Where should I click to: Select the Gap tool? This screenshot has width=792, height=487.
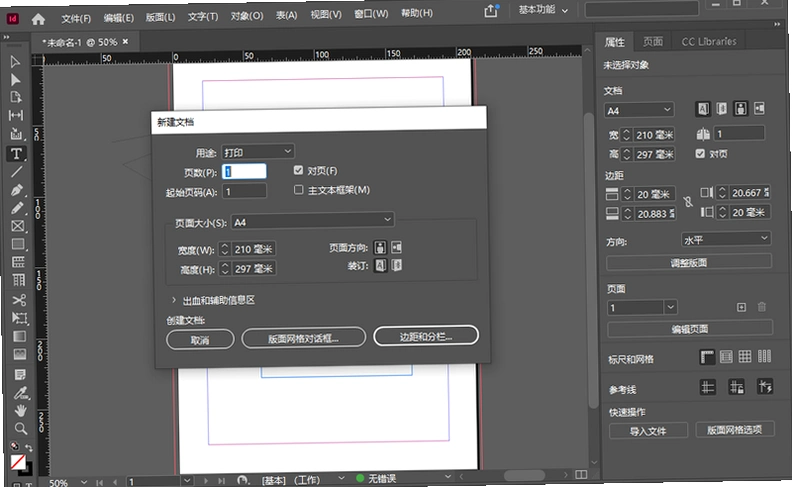(16, 115)
